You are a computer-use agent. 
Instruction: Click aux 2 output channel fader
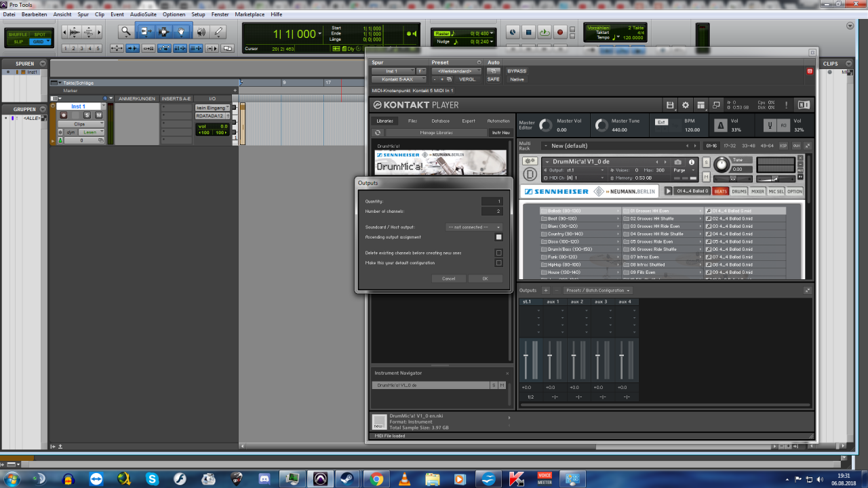574,355
